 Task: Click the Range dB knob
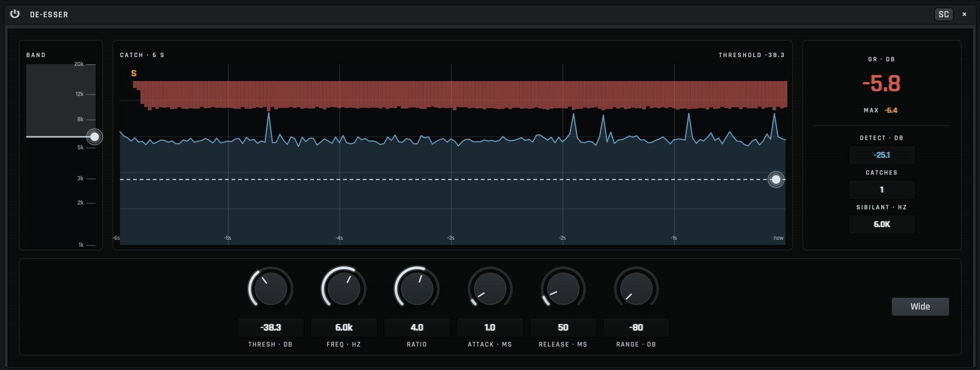(636, 288)
